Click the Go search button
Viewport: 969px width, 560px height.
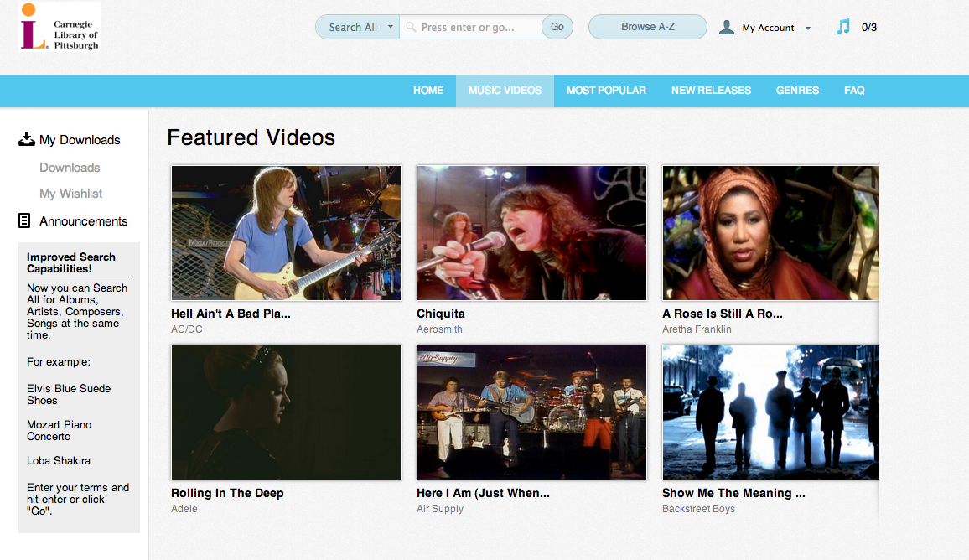click(x=557, y=27)
